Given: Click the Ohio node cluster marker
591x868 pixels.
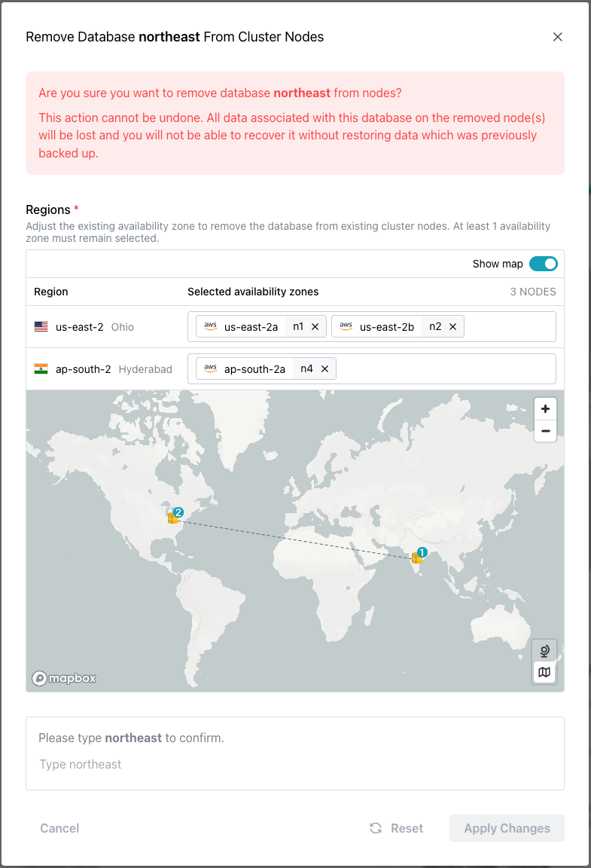Looking at the screenshot, I should (174, 518).
